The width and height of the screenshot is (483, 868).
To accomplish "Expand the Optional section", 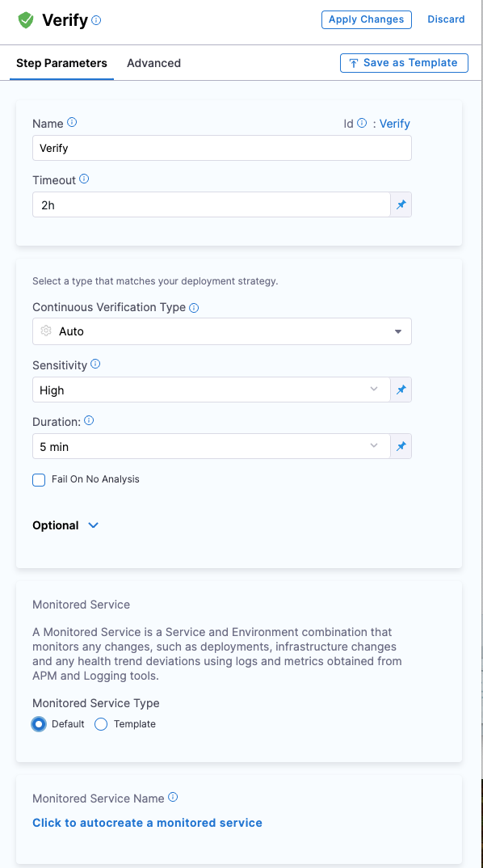I will coord(93,525).
